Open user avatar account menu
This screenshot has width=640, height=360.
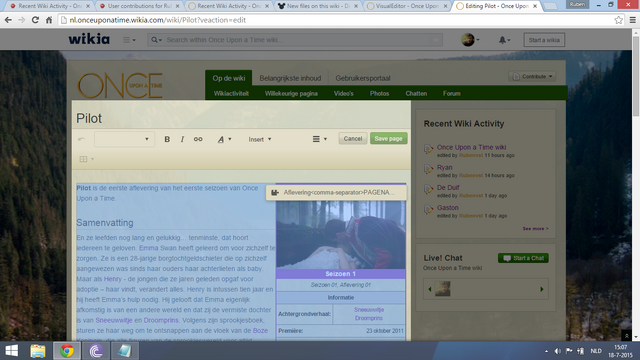click(470, 40)
